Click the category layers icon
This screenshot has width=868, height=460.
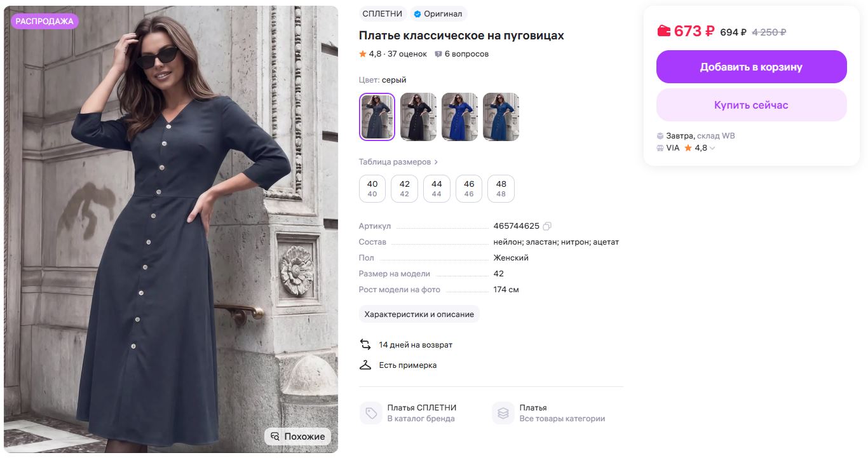tap(503, 413)
